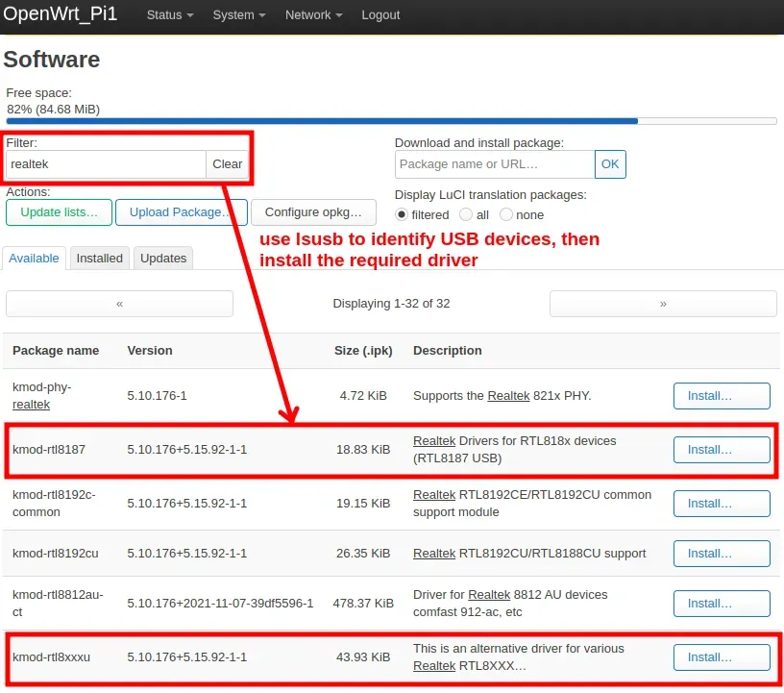Click the Description column header
This screenshot has height=693, width=784.
click(448, 351)
